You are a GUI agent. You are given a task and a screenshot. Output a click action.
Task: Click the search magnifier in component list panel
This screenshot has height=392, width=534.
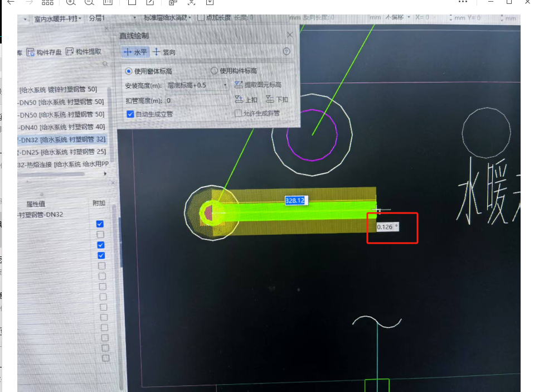click(105, 64)
